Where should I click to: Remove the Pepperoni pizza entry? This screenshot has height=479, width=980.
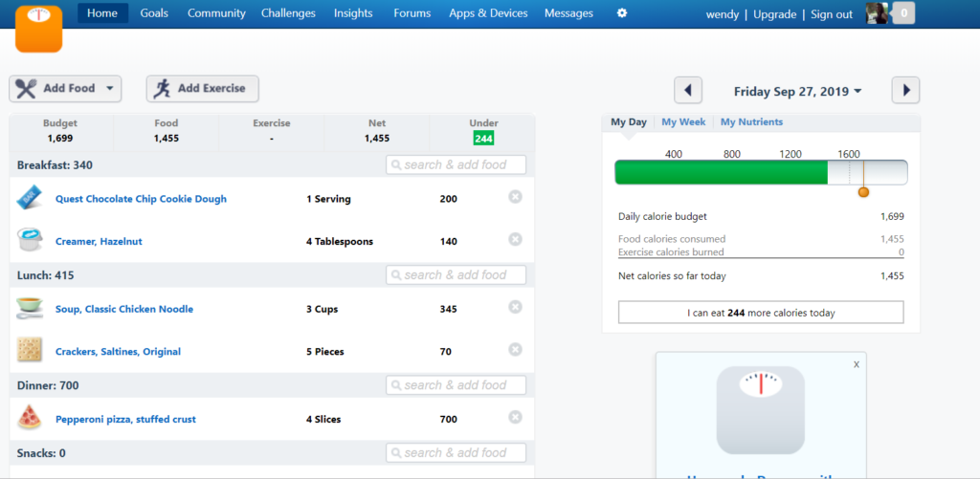coord(515,417)
